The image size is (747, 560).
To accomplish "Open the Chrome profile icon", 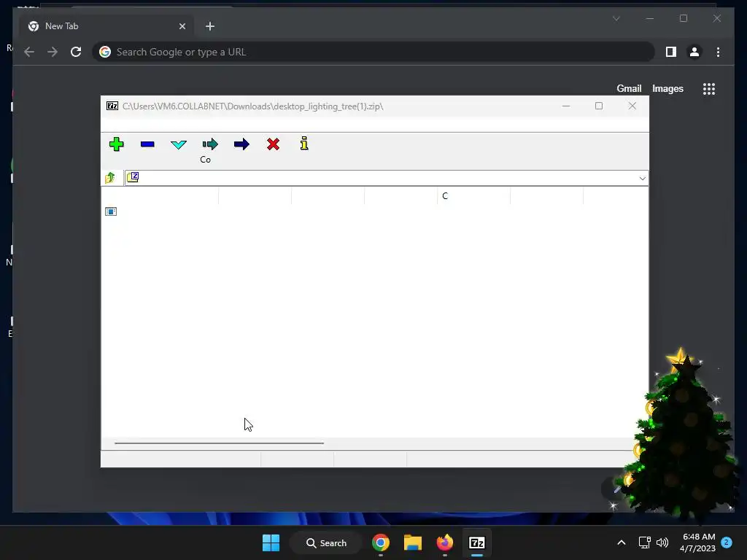I will coord(694,52).
